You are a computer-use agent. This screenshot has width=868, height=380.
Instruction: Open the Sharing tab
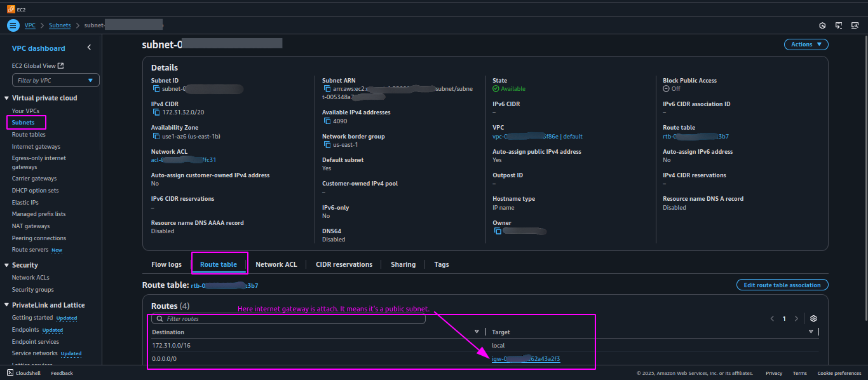tap(403, 264)
